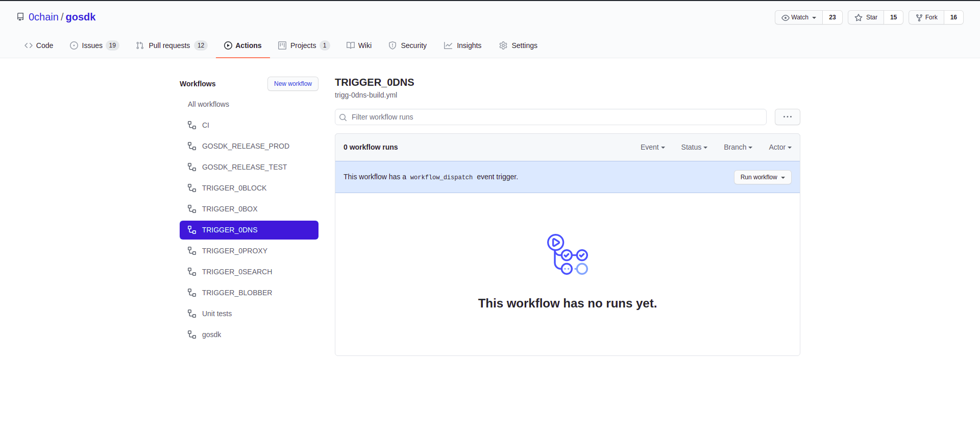Open the gosdk repository name link
This screenshot has width=980, height=428.
(x=81, y=17)
